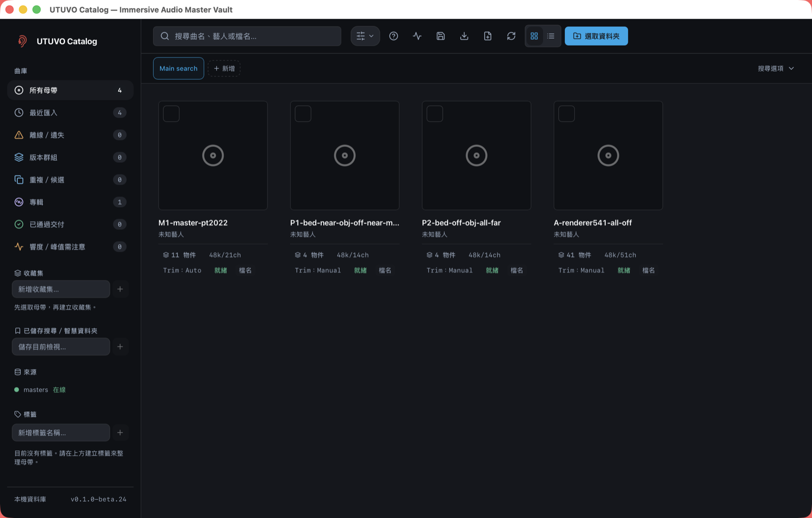Click the plus button beside 儲存目前檢視
Image resolution: width=812 pixels, height=518 pixels.
[120, 347]
